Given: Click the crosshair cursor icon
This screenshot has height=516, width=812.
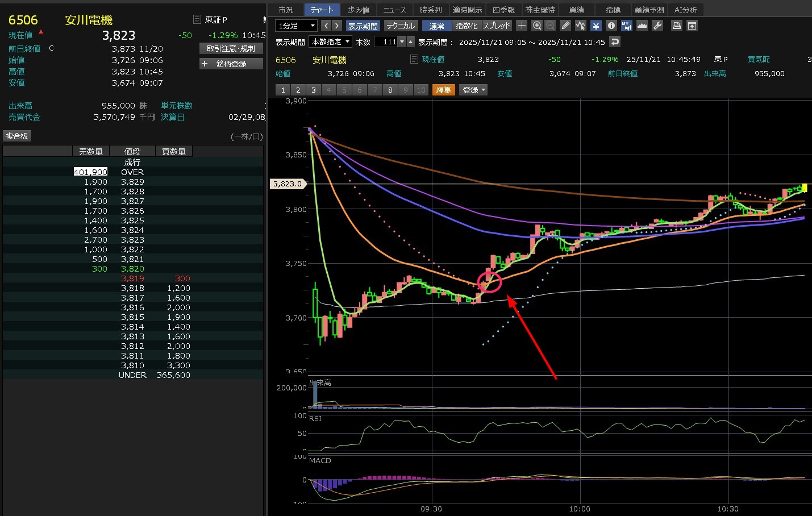Looking at the screenshot, I should pyautogui.click(x=522, y=26).
